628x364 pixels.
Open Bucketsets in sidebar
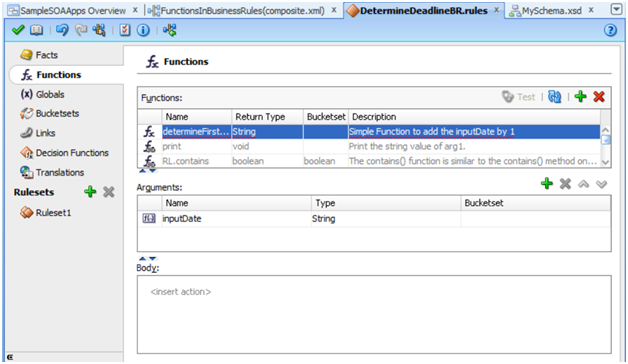click(x=49, y=113)
